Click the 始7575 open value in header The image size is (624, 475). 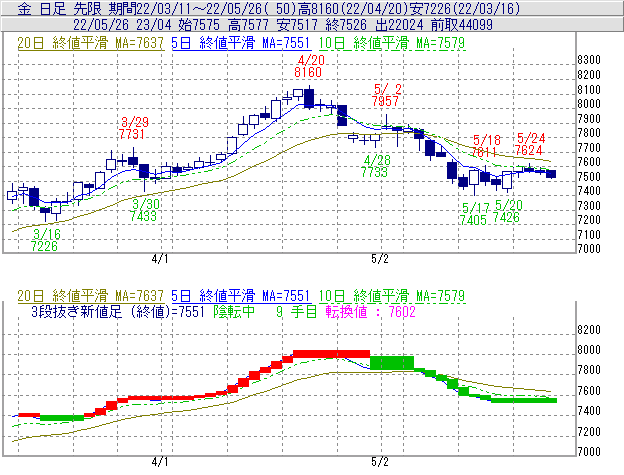click(199, 25)
